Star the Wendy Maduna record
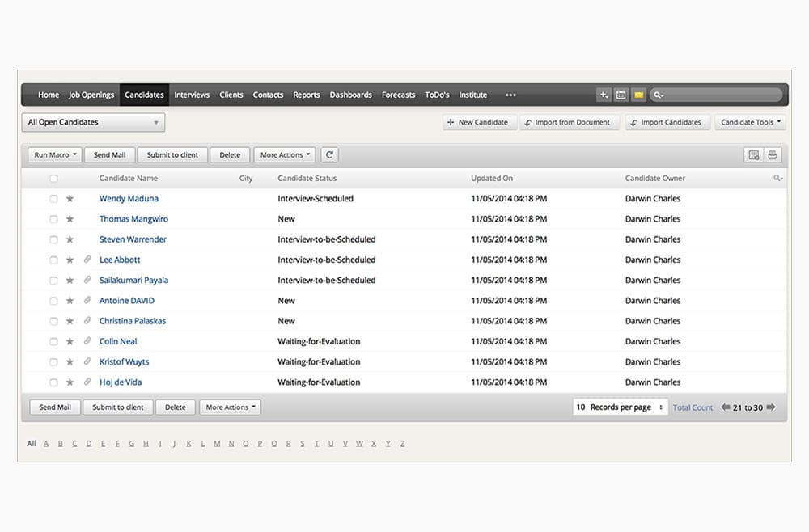 70,198
